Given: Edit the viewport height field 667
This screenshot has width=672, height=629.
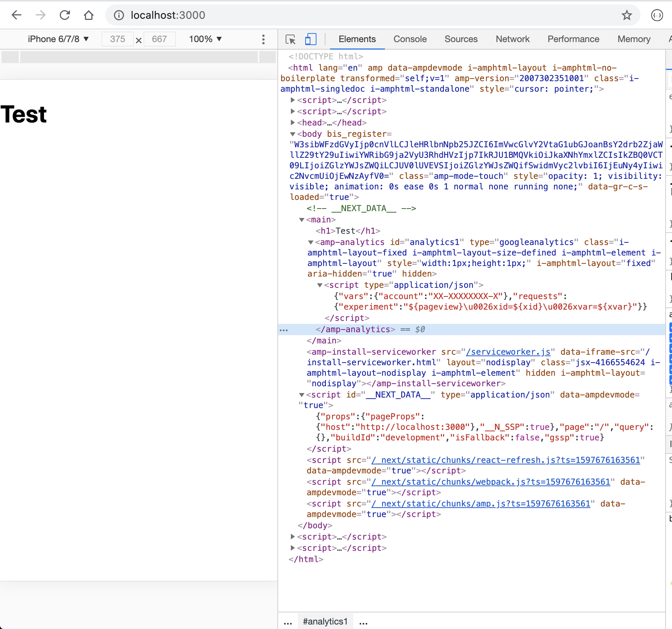Looking at the screenshot, I should click(x=159, y=39).
